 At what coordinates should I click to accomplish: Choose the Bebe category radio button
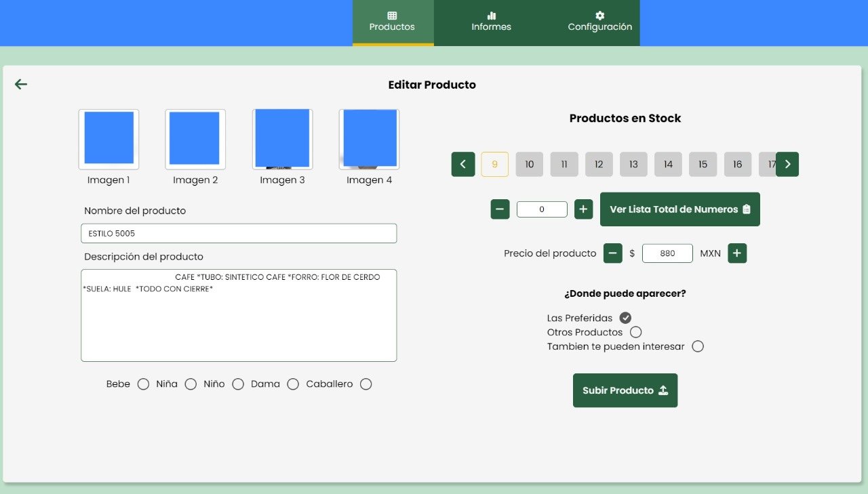(143, 384)
